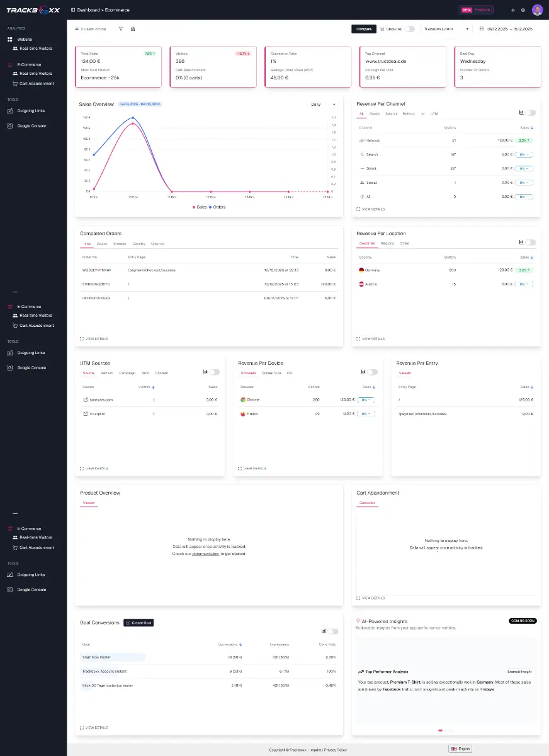Click the sidebar toggle icon before Dashboard breadcrumb
This screenshot has width=549, height=756.
[x=73, y=10]
